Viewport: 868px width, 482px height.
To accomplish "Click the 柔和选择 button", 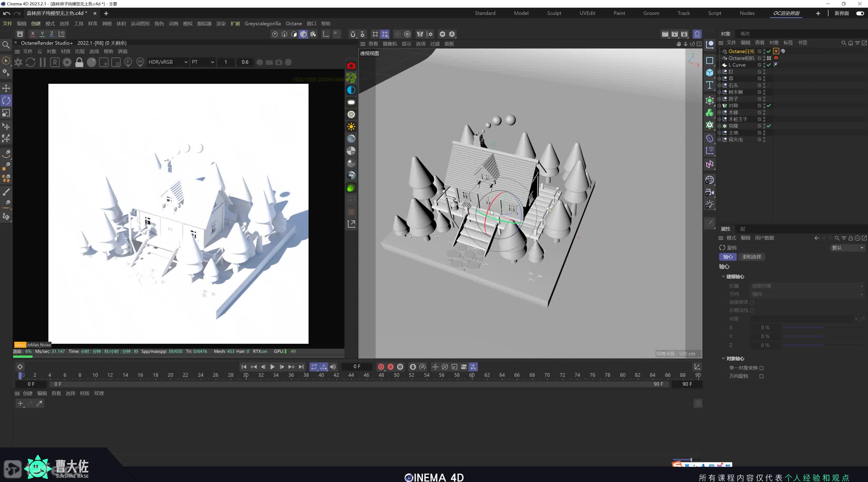I will [x=752, y=257].
